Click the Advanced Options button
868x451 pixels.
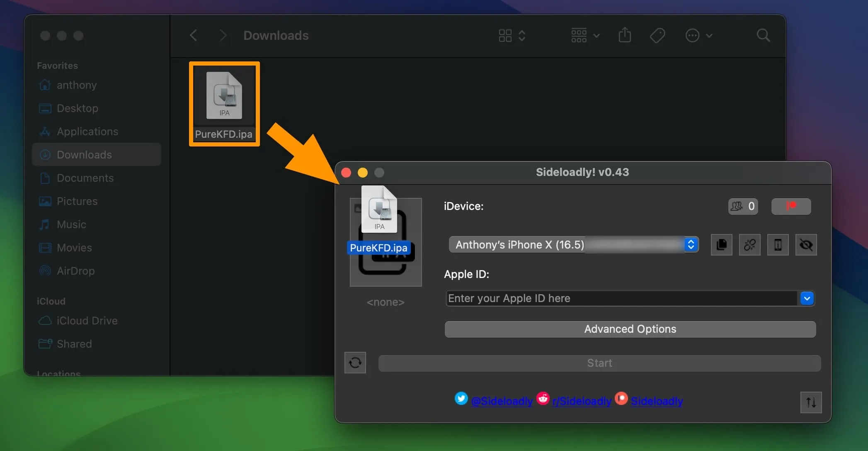point(630,329)
